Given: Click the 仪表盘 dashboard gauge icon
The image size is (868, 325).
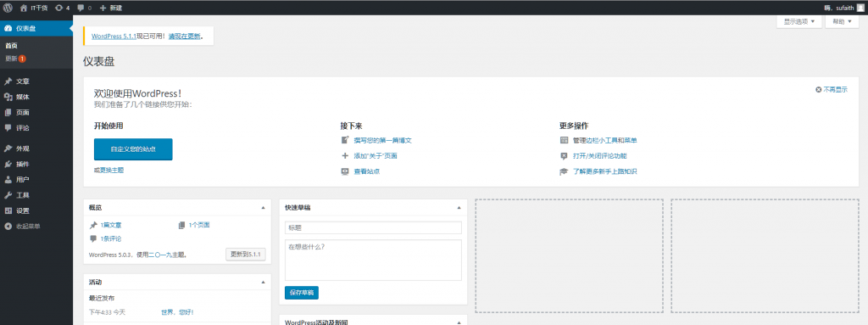Looking at the screenshot, I should pos(8,28).
